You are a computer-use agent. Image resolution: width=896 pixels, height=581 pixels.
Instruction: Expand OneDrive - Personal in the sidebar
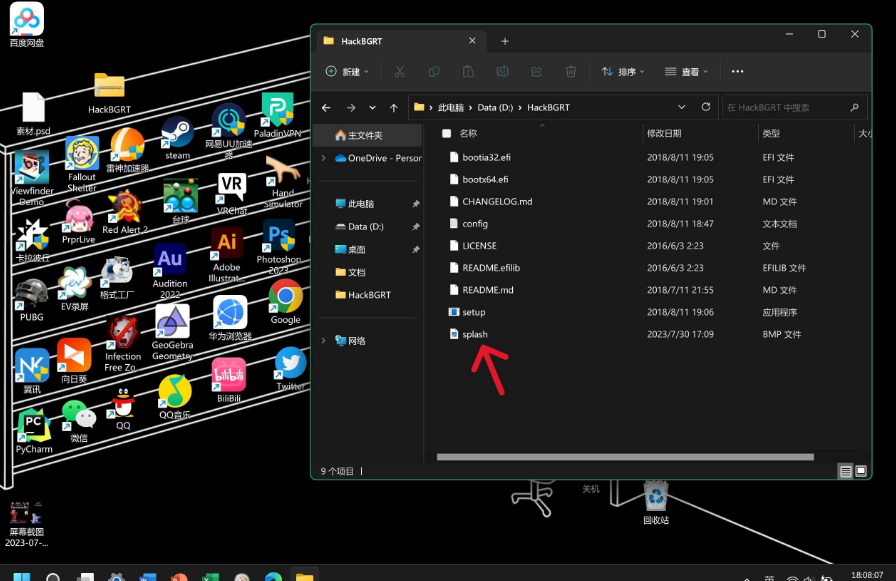322,158
